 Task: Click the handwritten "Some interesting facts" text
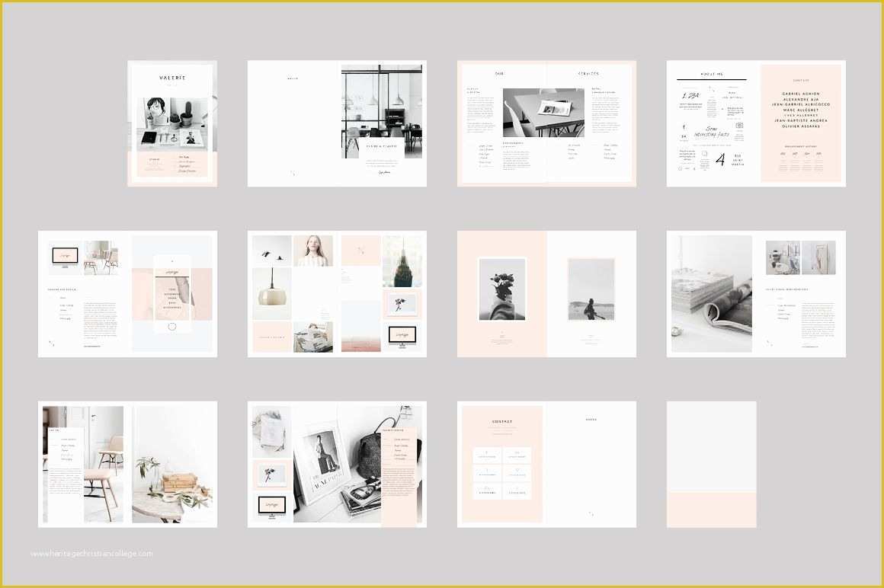point(712,133)
